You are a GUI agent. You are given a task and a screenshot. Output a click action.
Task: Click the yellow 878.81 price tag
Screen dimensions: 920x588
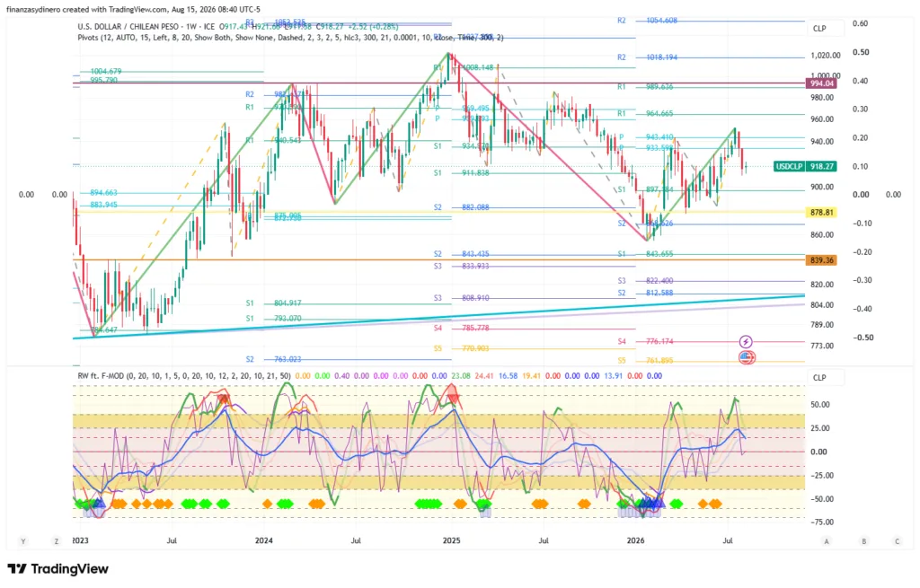[x=821, y=212]
